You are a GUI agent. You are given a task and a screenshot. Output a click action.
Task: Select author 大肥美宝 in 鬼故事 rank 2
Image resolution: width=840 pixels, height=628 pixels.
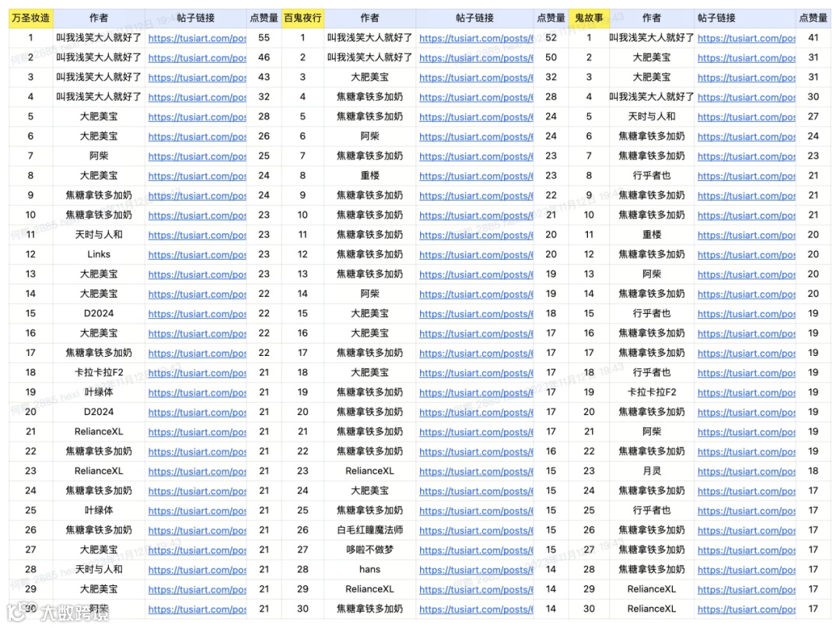point(652,58)
